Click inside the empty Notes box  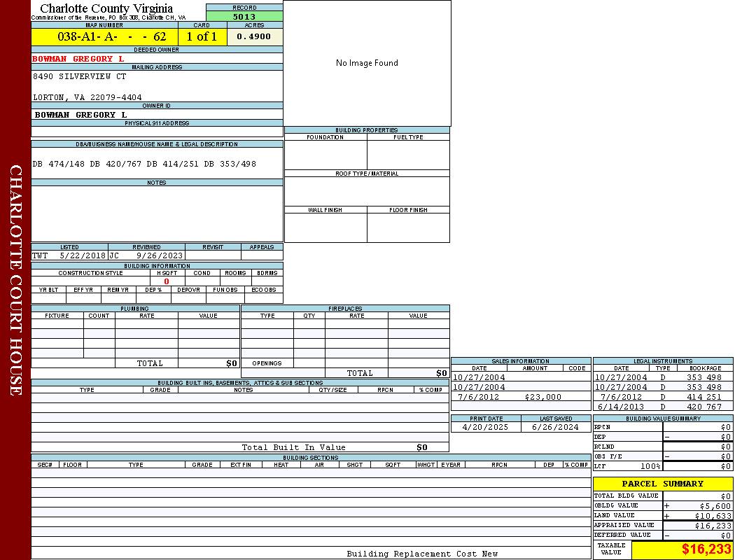(157, 213)
